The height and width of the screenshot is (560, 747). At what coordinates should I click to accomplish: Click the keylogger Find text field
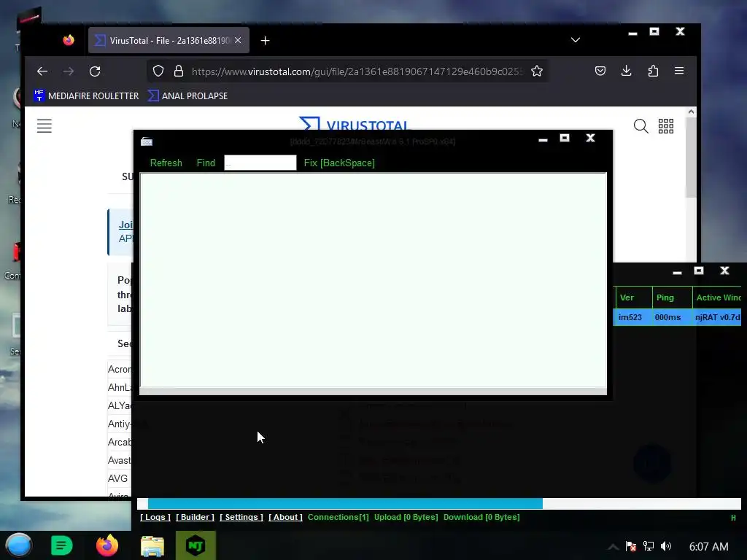point(260,163)
